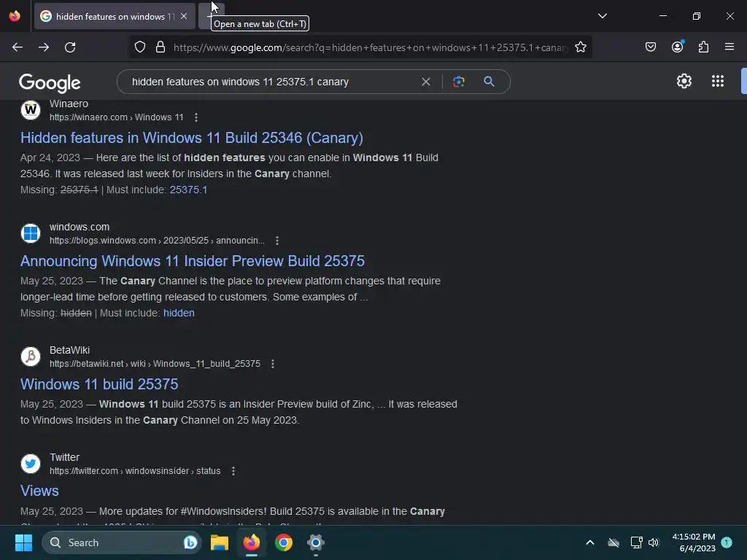Clear the Google search box with X

(x=426, y=82)
